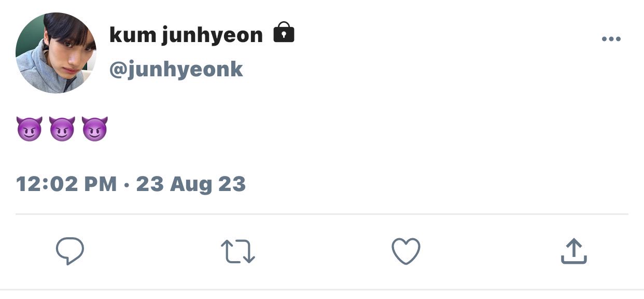Click the bottom border line under the action icons

coord(321,289)
